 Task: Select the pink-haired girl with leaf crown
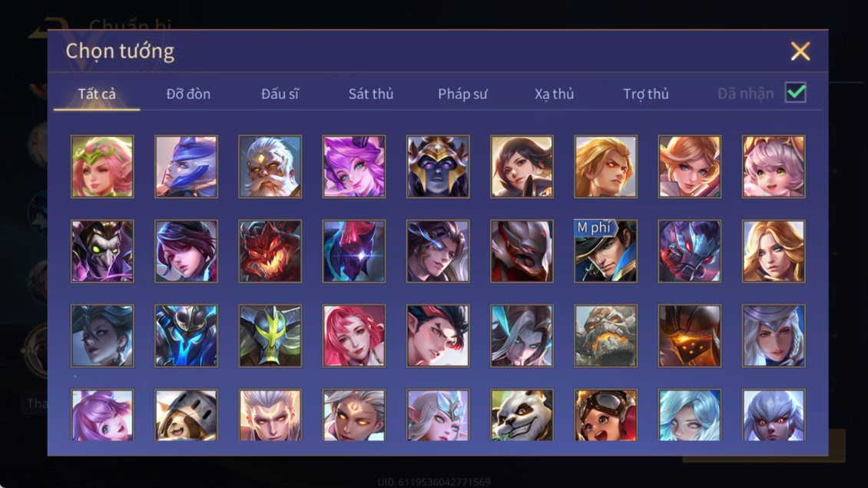pos(102,167)
